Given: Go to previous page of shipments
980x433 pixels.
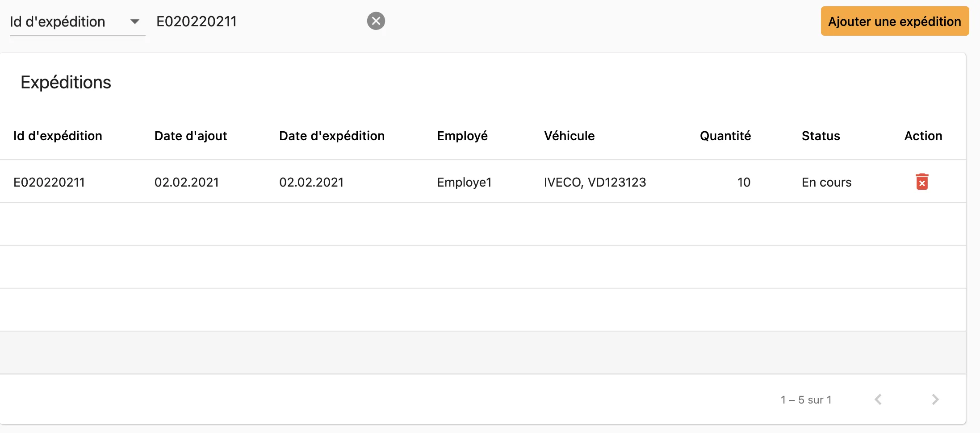Looking at the screenshot, I should (x=878, y=400).
